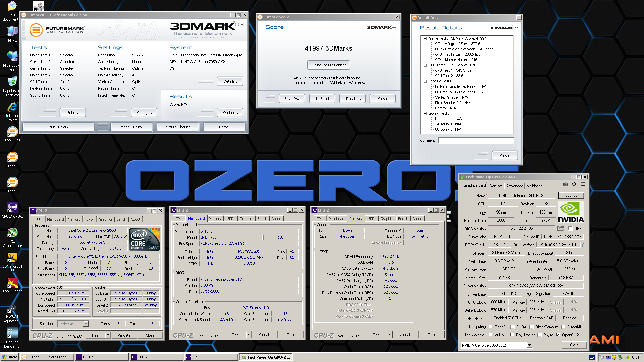Click the Futuremark logo in 3DMark03 window
This screenshot has height=362, width=644.
point(57,30)
